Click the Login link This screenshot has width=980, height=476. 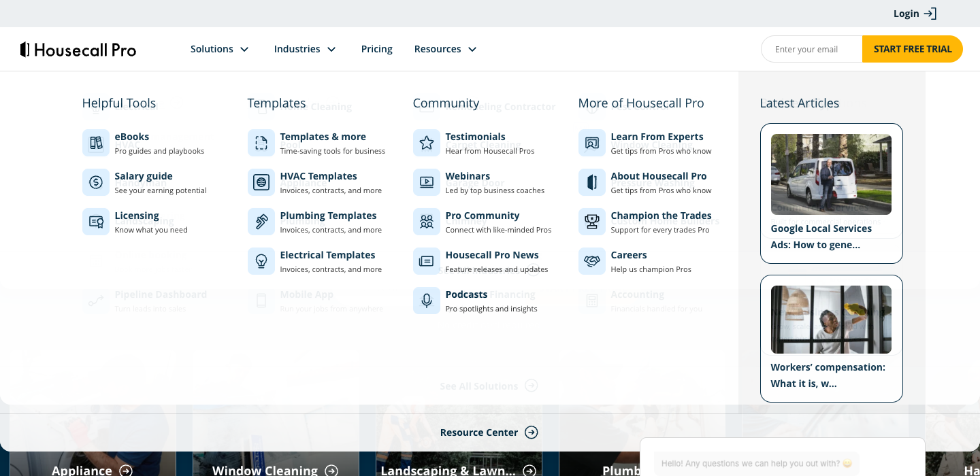(x=906, y=14)
